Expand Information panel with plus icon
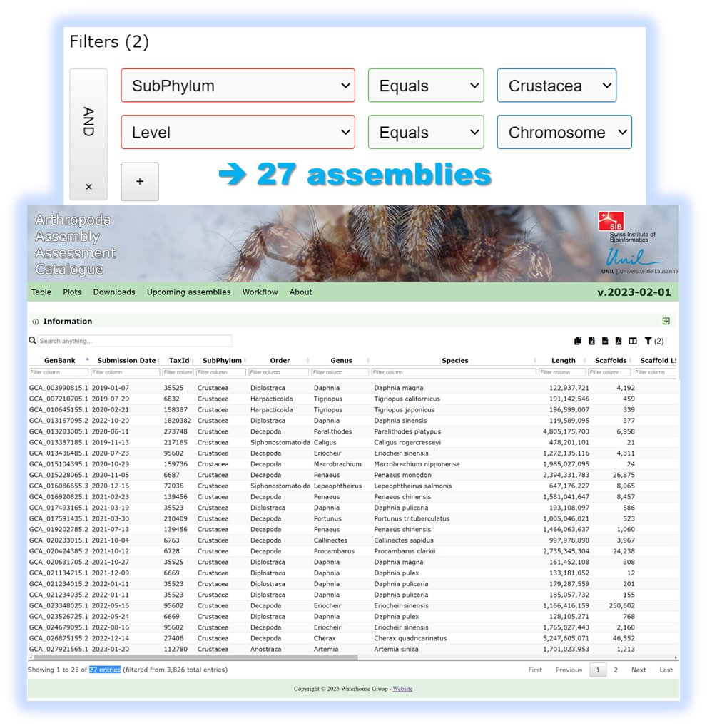707x728 pixels. point(666,322)
